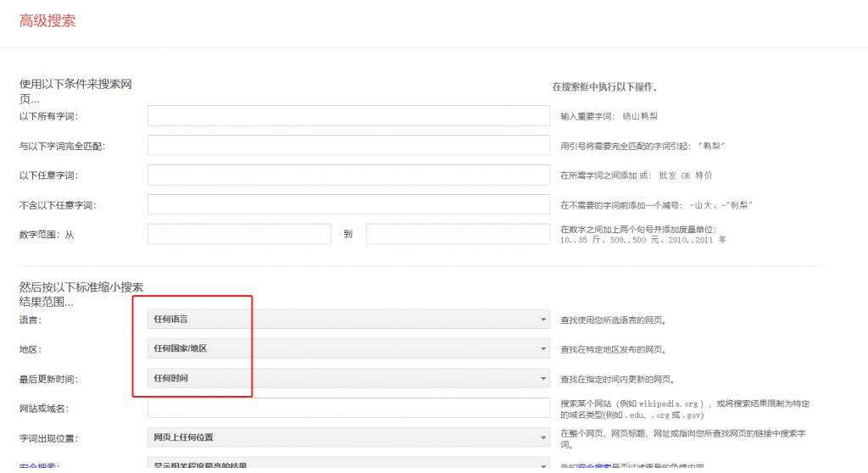Click the 到 ending number field
Viewport: 868px width, 473px height.
point(458,234)
